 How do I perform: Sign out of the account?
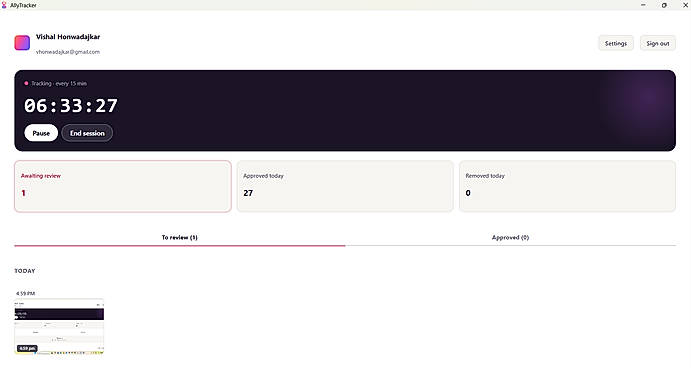tap(658, 43)
